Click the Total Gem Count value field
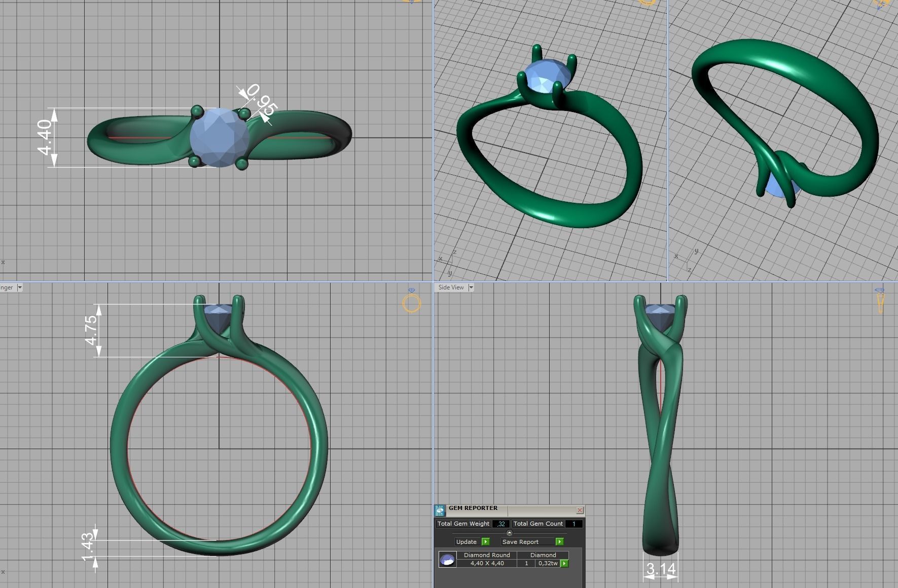The height and width of the screenshot is (588, 898). pyautogui.click(x=573, y=524)
